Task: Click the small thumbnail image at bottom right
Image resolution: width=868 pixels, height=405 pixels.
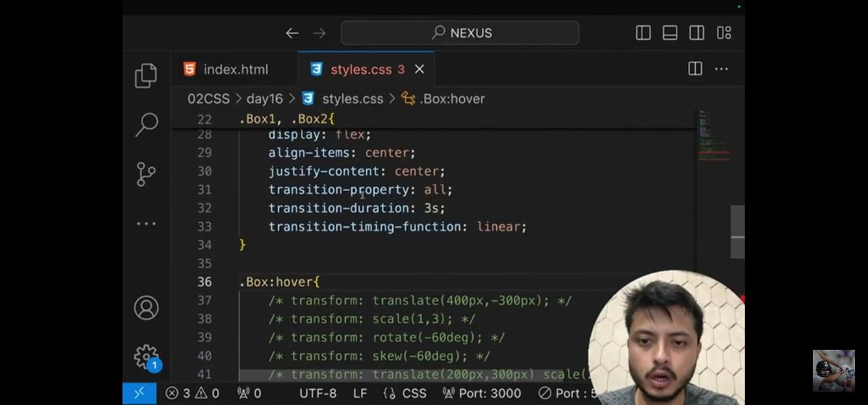Action: [x=833, y=371]
